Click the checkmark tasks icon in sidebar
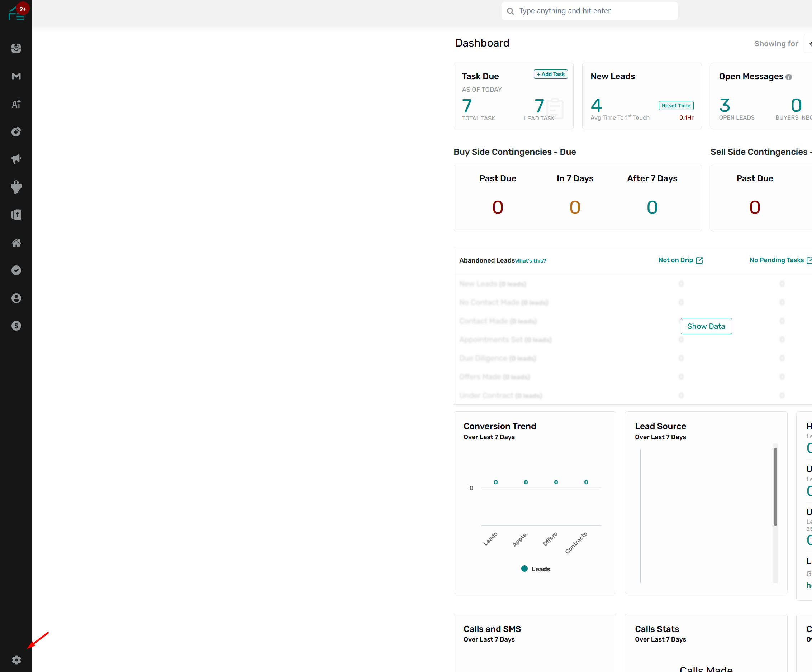The height and width of the screenshot is (672, 812). point(16,270)
